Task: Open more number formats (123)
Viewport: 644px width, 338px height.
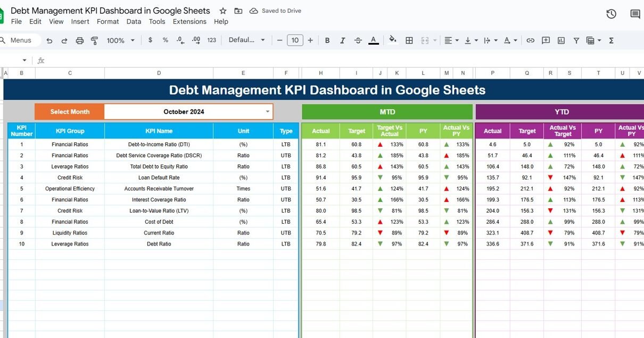Action: tap(212, 40)
